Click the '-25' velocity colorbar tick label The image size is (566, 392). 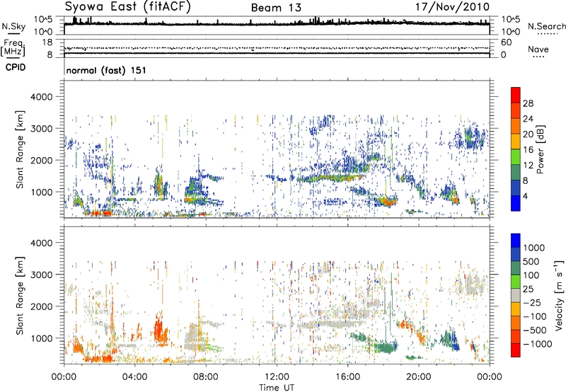click(x=533, y=302)
